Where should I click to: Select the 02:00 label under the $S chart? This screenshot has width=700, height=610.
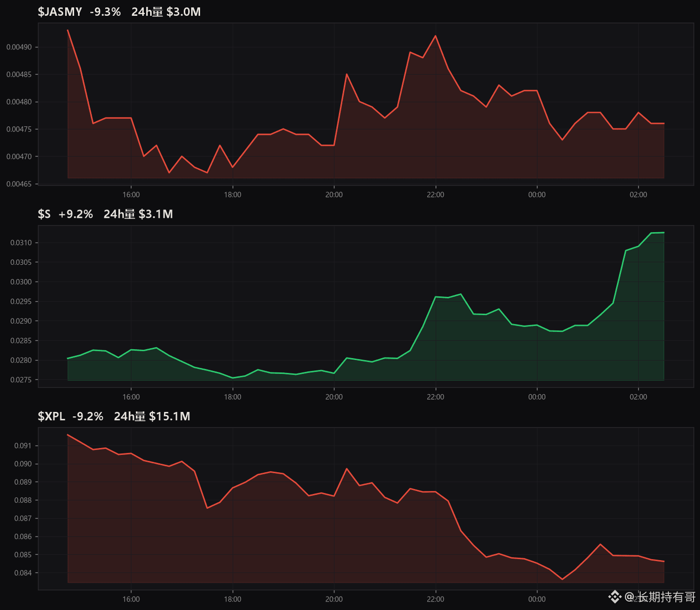click(x=638, y=397)
